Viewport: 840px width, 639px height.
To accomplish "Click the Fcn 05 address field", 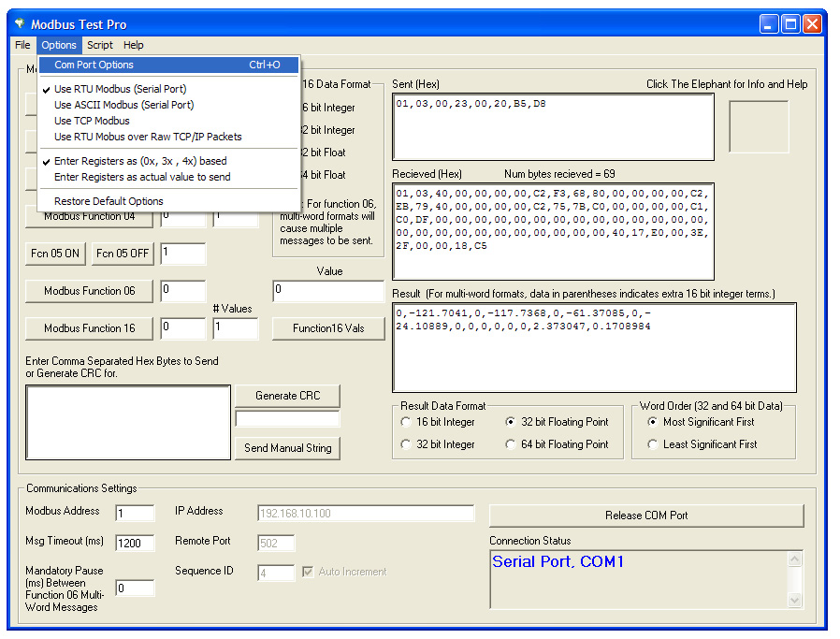I will coord(183,254).
